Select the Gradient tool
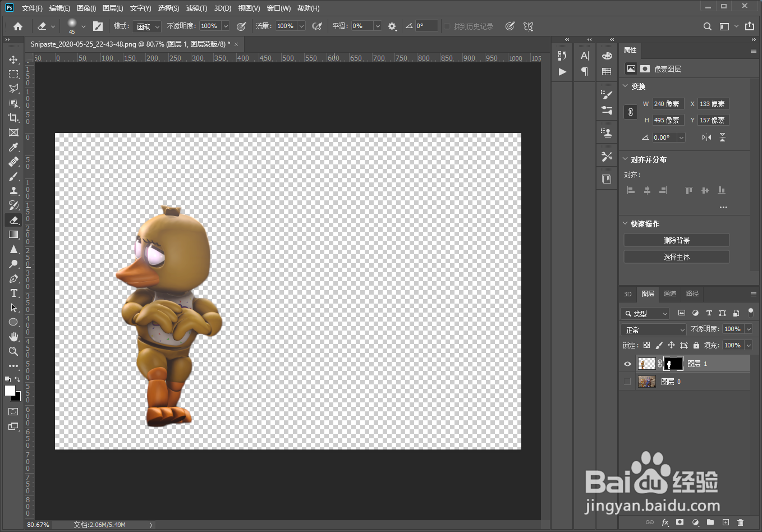Viewport: 762px width, 532px height. click(13, 235)
